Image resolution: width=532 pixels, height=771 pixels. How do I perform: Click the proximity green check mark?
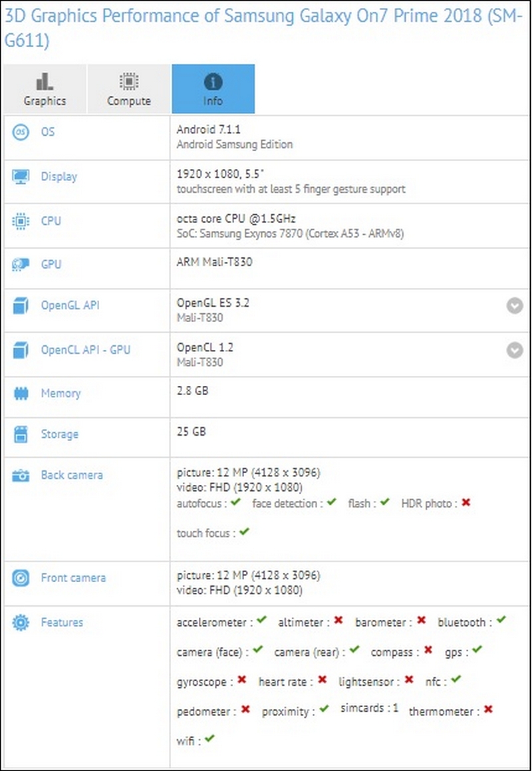click(324, 709)
